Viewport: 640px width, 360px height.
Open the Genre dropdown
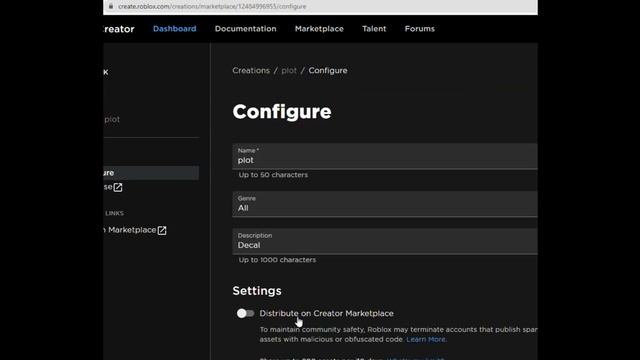tap(385, 204)
